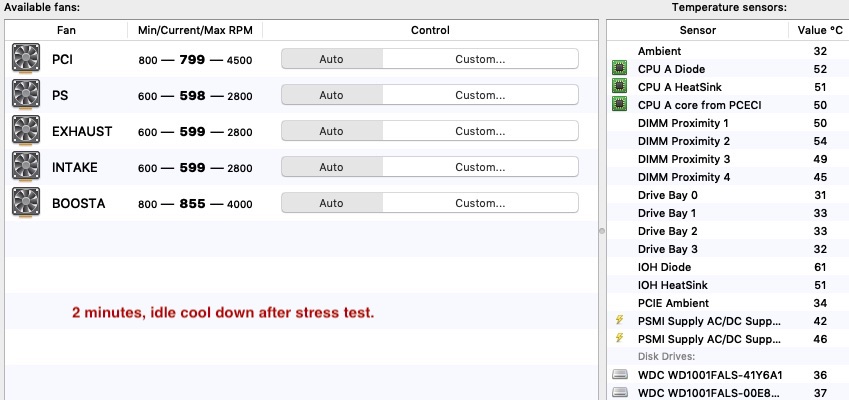Click the PCI fan icon
Image resolution: width=849 pixels, height=400 pixels.
pyautogui.click(x=25, y=59)
